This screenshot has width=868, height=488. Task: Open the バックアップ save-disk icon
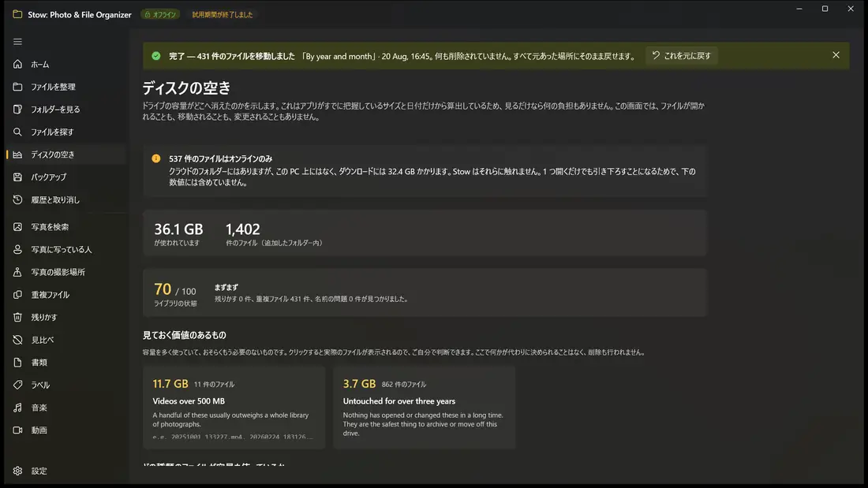coord(17,177)
